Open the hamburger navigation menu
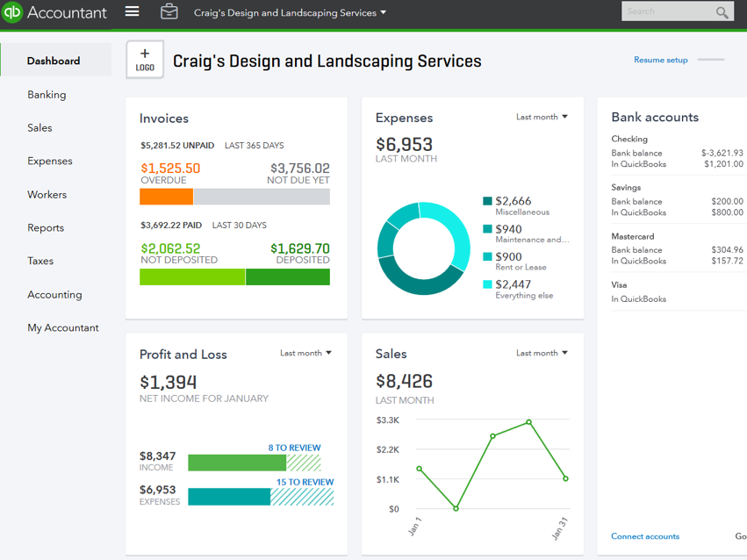 (131, 12)
